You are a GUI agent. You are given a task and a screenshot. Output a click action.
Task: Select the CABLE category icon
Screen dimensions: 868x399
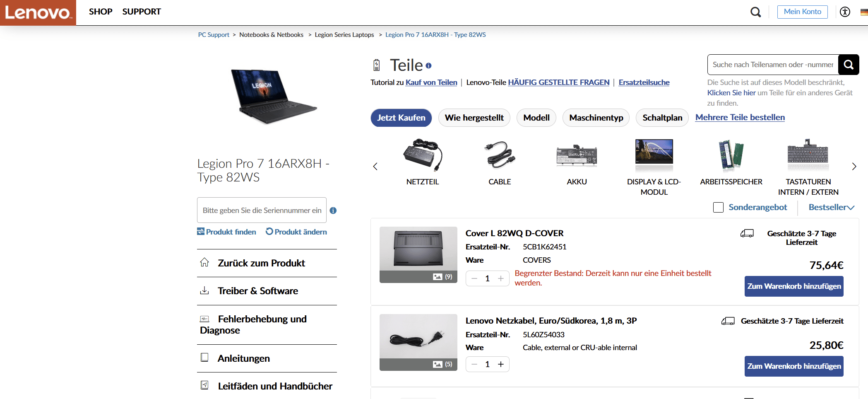(500, 155)
